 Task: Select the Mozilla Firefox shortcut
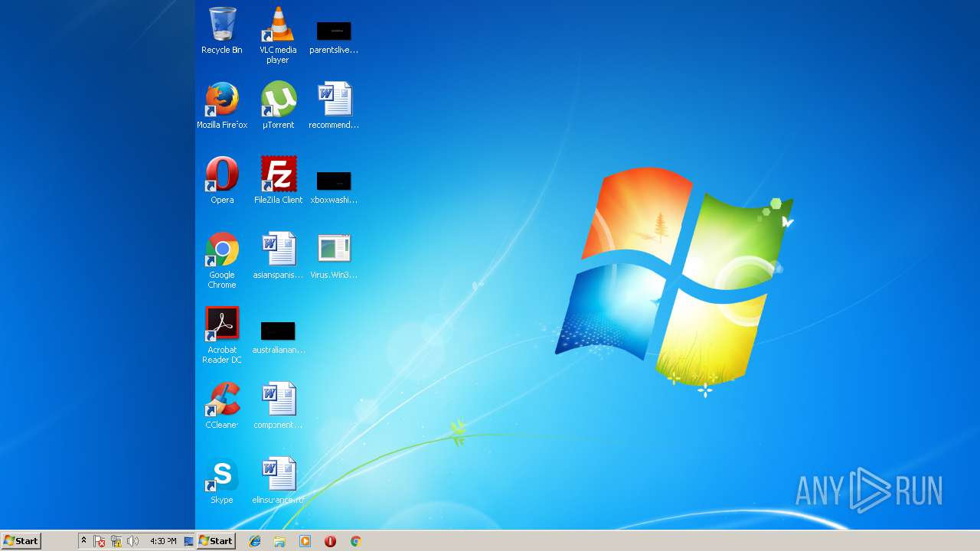click(x=222, y=105)
